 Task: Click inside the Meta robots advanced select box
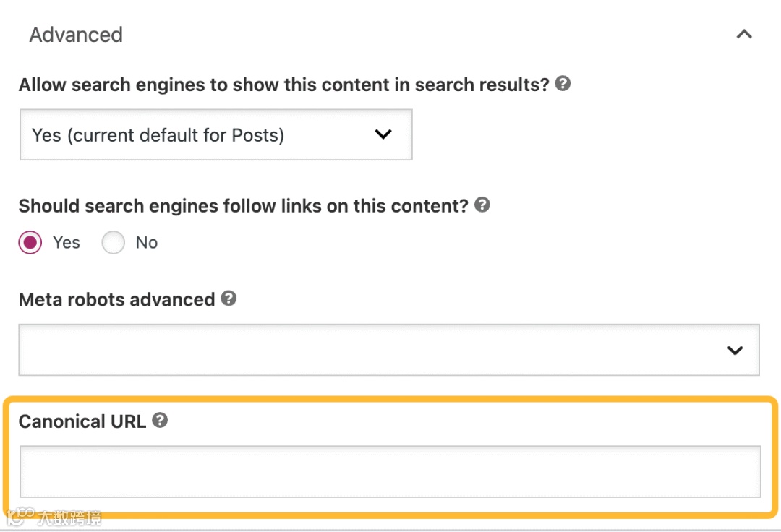[x=362, y=351]
